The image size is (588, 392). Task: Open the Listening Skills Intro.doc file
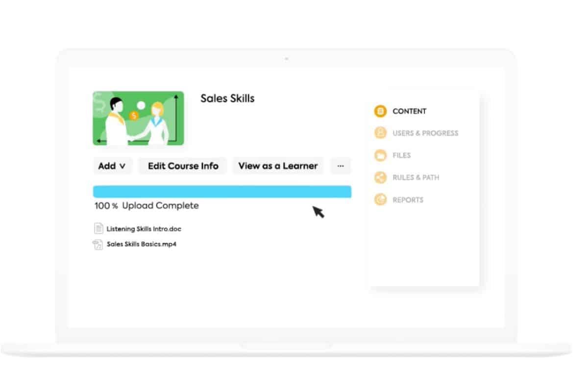coord(144,229)
